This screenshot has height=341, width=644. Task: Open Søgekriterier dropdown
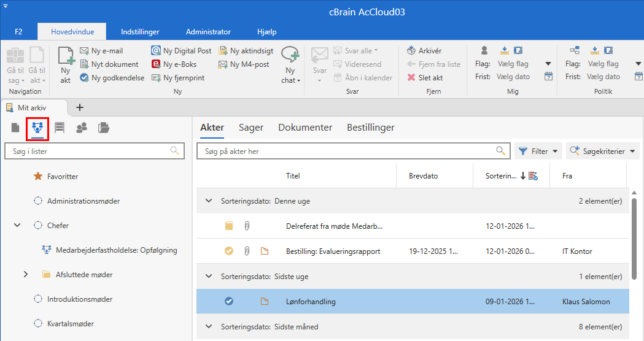point(602,151)
